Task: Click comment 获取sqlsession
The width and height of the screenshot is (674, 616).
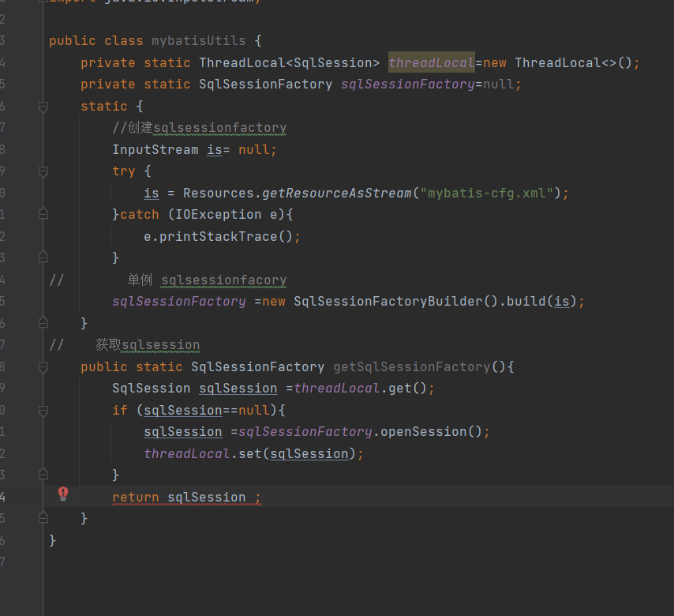Action: (x=148, y=345)
